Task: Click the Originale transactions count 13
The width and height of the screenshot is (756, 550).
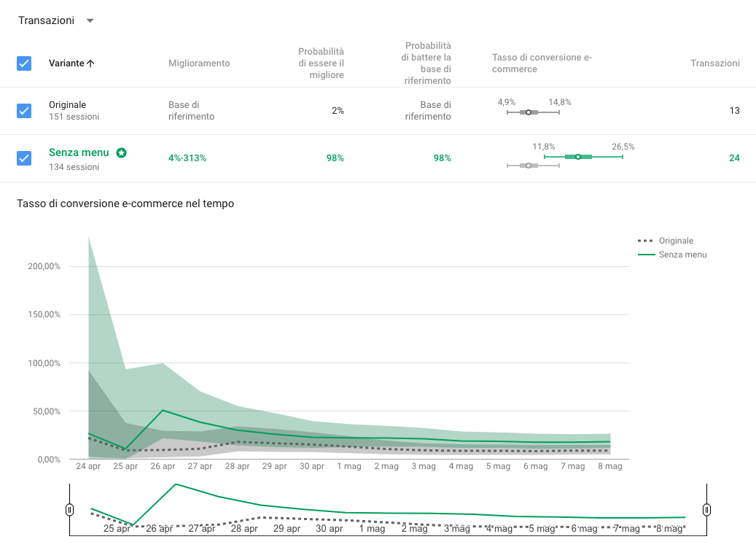Action: click(734, 110)
